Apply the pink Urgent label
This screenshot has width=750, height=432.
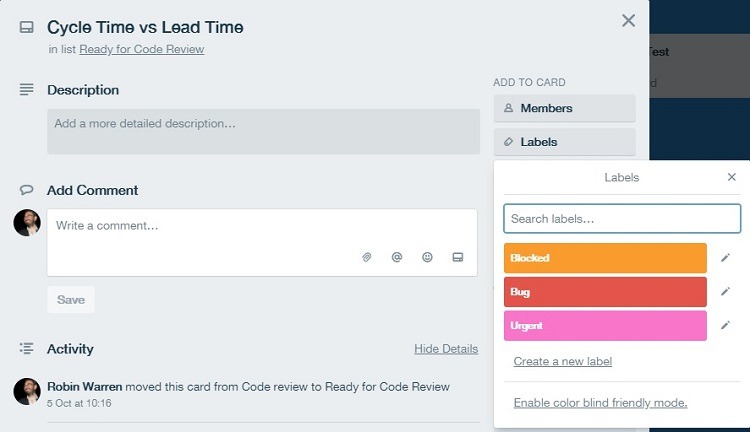click(x=605, y=326)
